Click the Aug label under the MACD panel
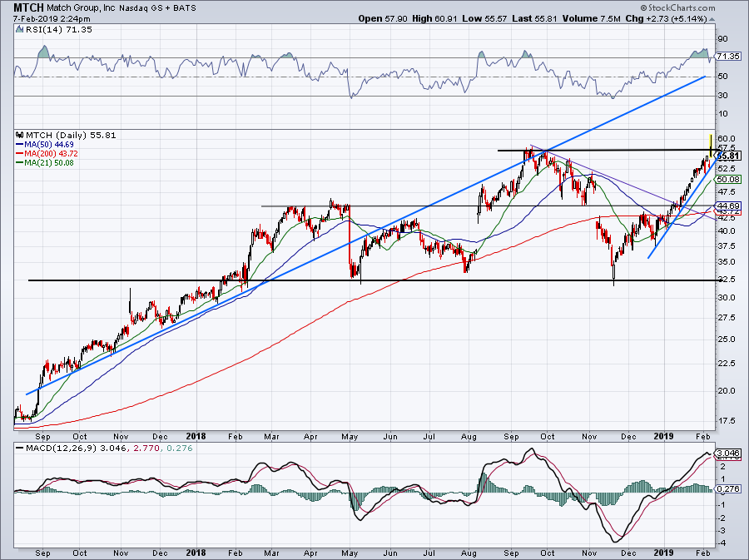 (x=469, y=553)
